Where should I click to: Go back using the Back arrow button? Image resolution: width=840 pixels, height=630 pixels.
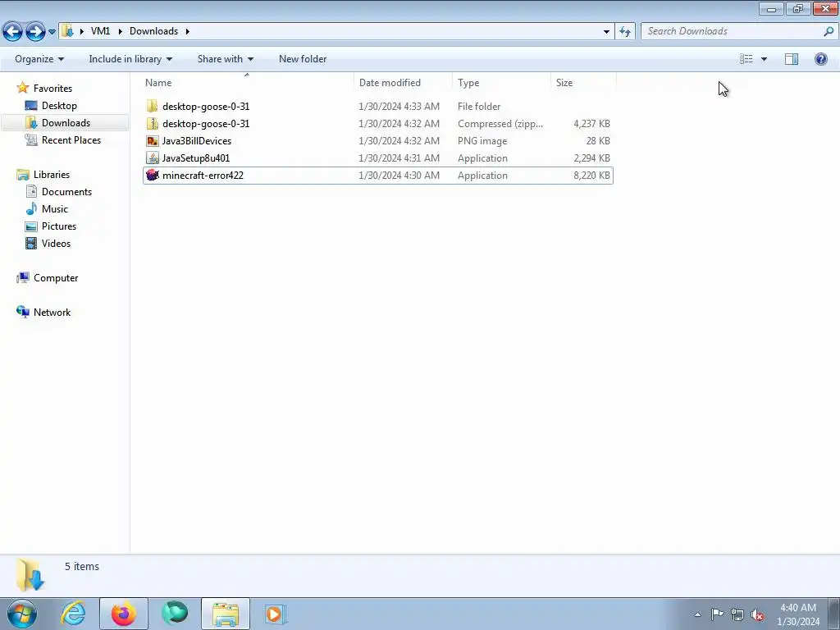13,32
